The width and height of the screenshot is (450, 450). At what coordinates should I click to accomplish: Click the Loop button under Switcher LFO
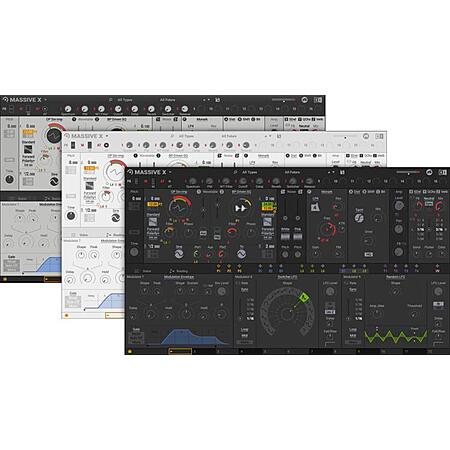(244, 329)
